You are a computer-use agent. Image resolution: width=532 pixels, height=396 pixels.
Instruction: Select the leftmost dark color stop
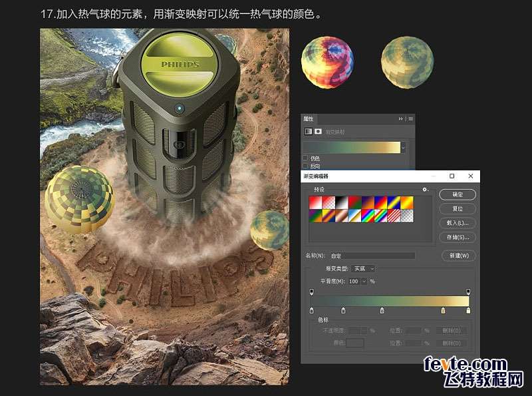312,310
